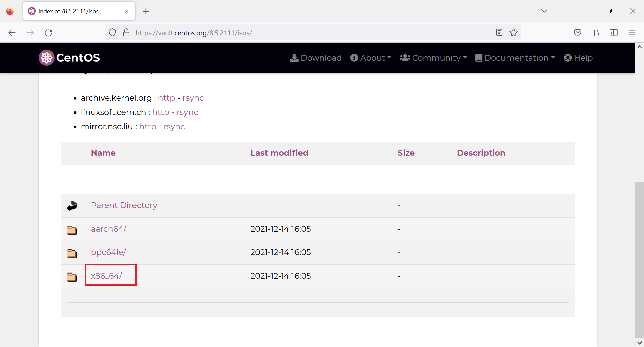Screen dimensions: 644x347
Task: List all tabs dropdown arrow
Action: pyautogui.click(x=544, y=11)
